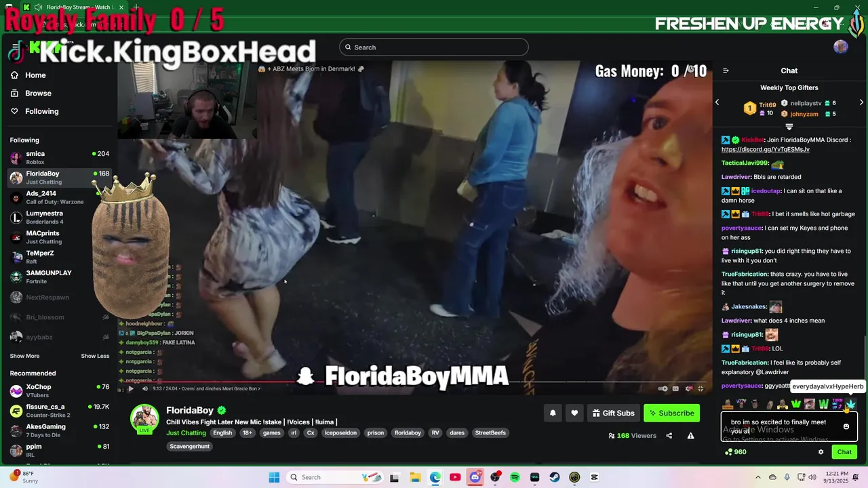The image size is (868, 488).
Task: Toggle autoplay switch in player
Action: coord(663,388)
